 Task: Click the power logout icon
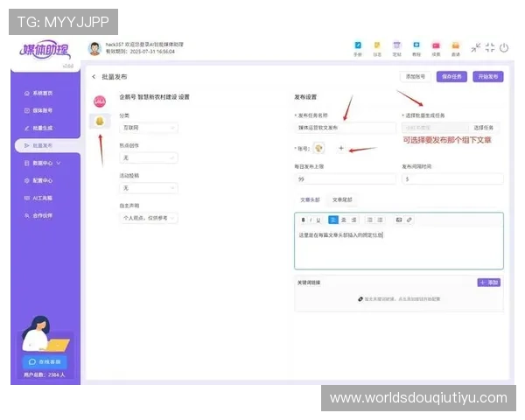(504, 48)
